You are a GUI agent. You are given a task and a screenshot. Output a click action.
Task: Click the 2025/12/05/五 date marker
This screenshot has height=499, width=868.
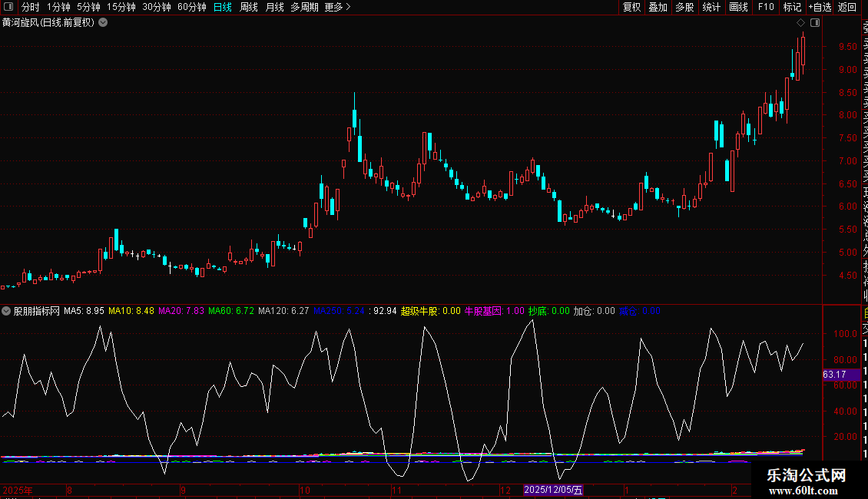[553, 490]
